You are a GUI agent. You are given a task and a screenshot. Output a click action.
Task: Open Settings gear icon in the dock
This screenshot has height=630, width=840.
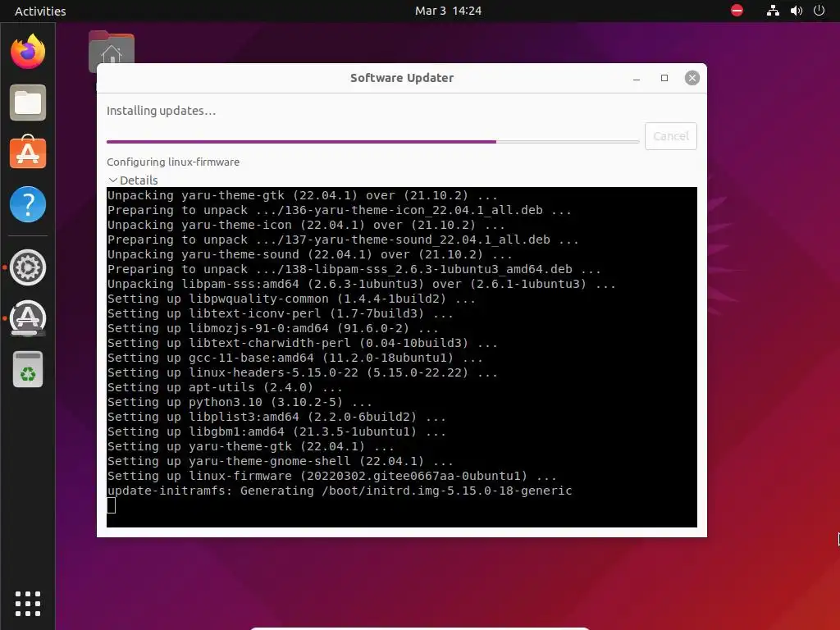point(28,267)
